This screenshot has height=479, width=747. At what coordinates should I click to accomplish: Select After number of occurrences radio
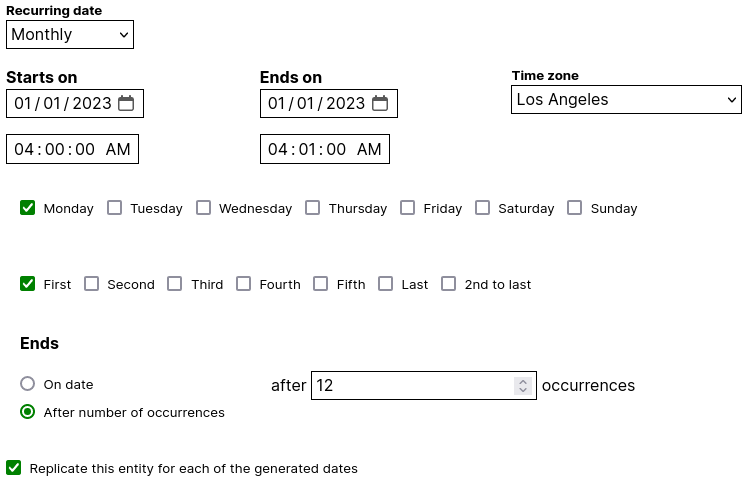(x=28, y=412)
